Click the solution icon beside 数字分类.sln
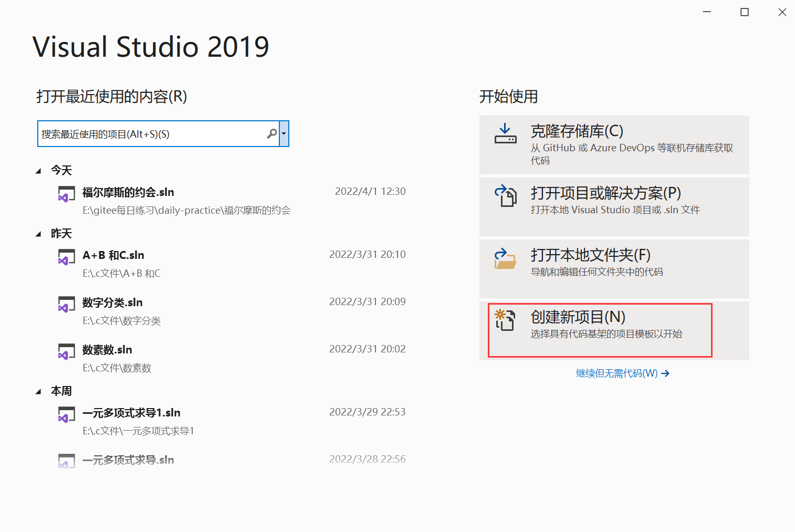The image size is (795, 532). pyautogui.click(x=66, y=304)
